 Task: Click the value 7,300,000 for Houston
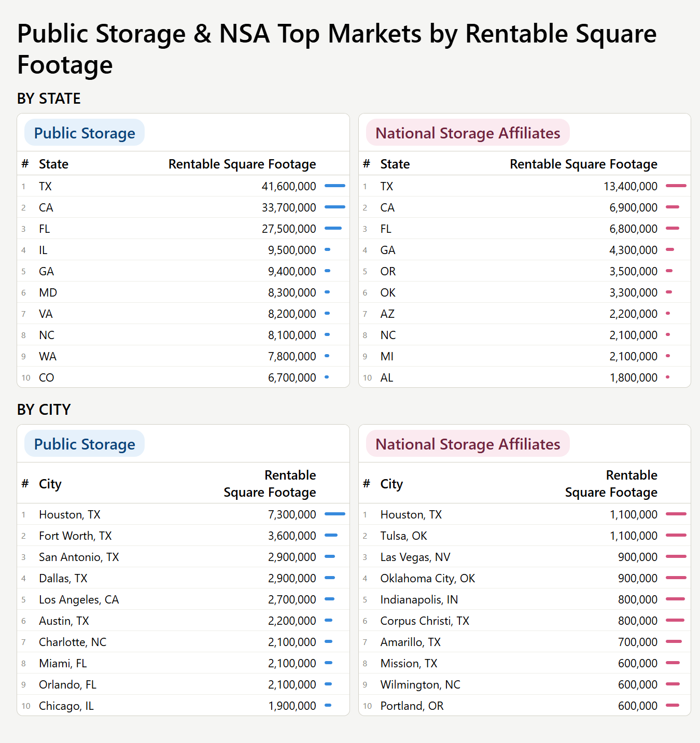point(292,514)
